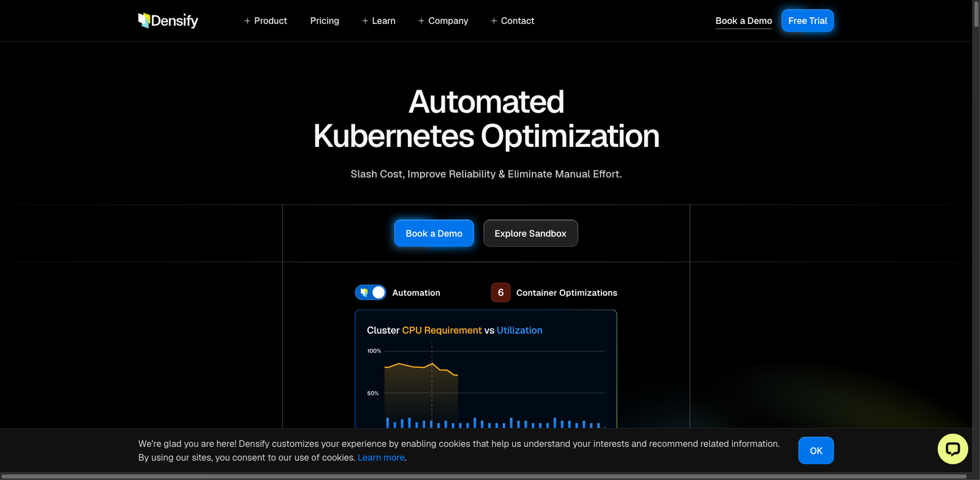Expand the Company menu
Viewport: 980px width, 480px height.
(443, 21)
